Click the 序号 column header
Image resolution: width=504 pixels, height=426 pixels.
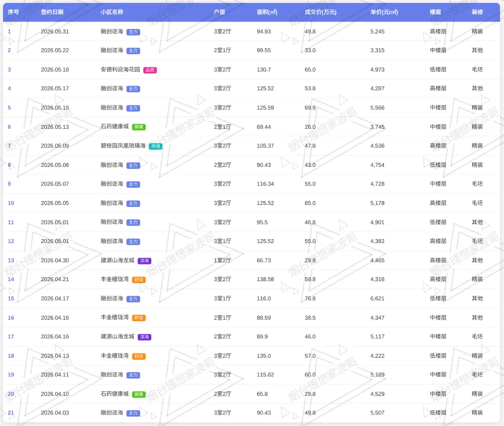13,12
